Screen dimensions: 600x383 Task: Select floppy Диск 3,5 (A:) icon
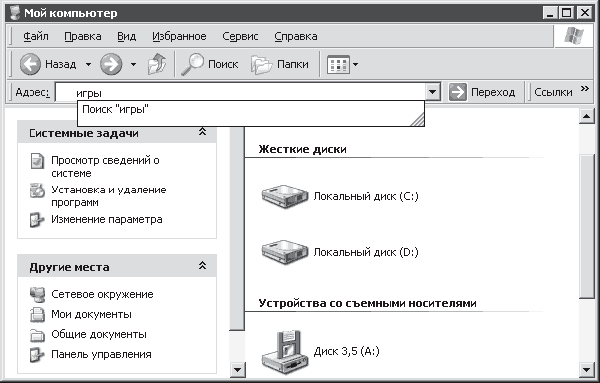[285, 353]
